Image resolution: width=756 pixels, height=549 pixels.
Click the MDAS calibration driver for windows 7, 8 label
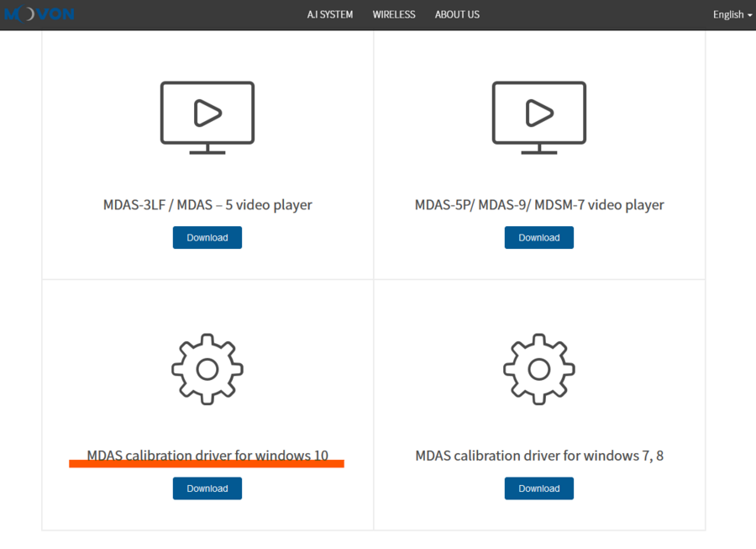[x=538, y=455]
